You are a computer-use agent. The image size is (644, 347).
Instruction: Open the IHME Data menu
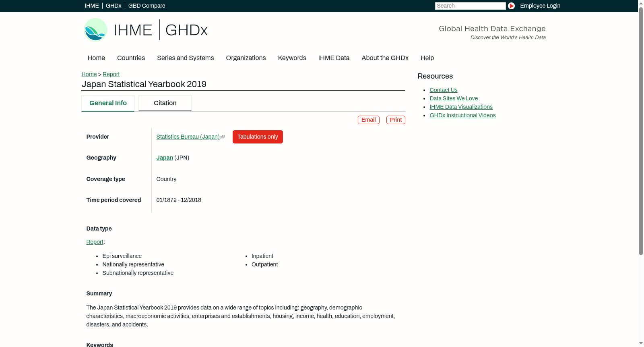click(x=334, y=58)
